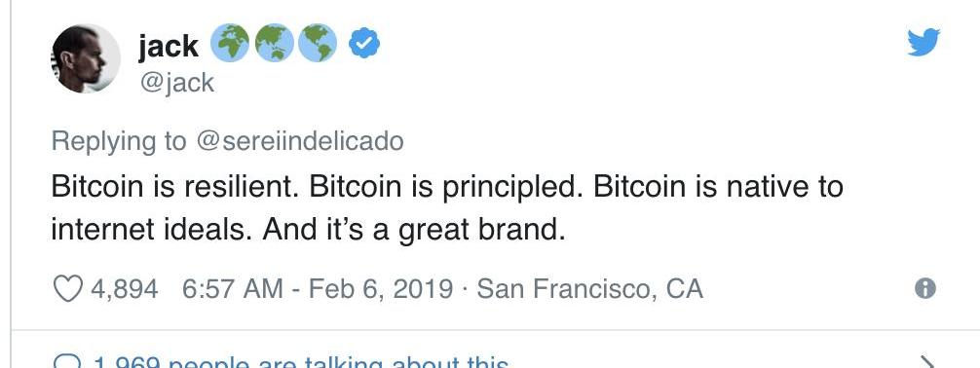Open the @sereiindelicado mention link
Viewport: 980px width, 368px height.
tap(300, 141)
